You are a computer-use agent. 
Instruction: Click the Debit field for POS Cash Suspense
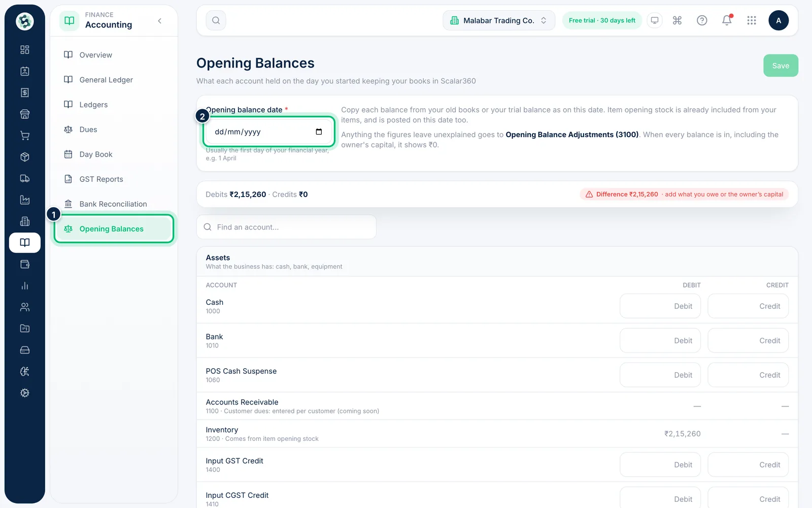(660, 375)
